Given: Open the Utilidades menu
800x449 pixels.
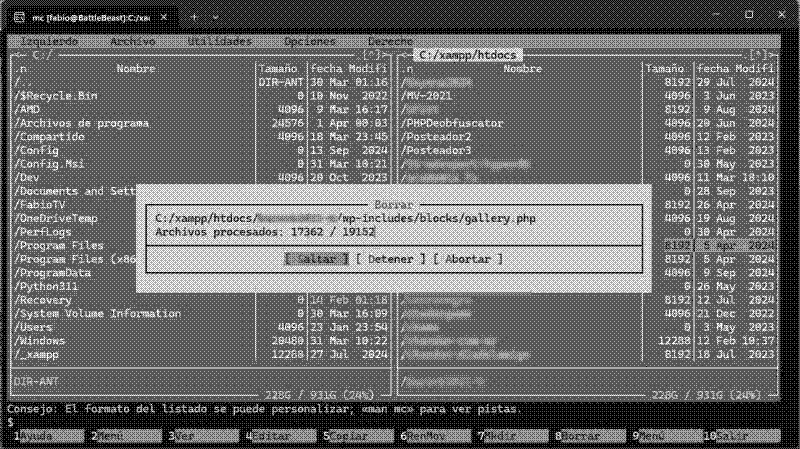Looking at the screenshot, I should point(219,41).
